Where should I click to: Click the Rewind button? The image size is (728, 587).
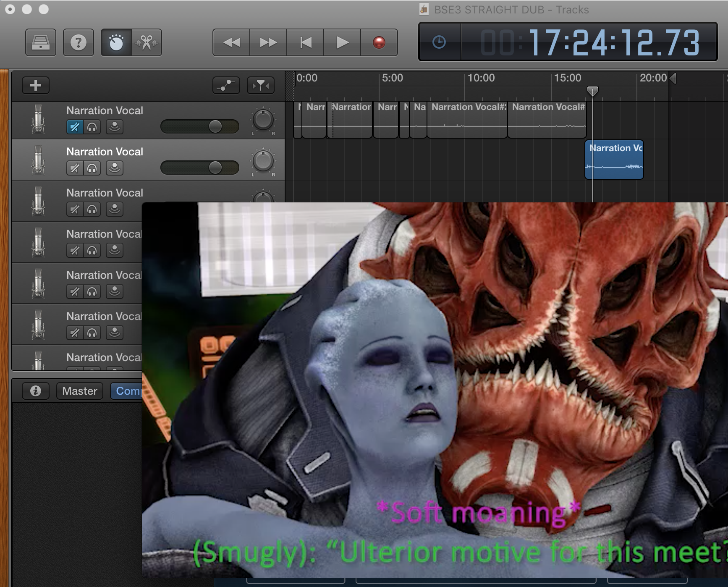(x=231, y=42)
